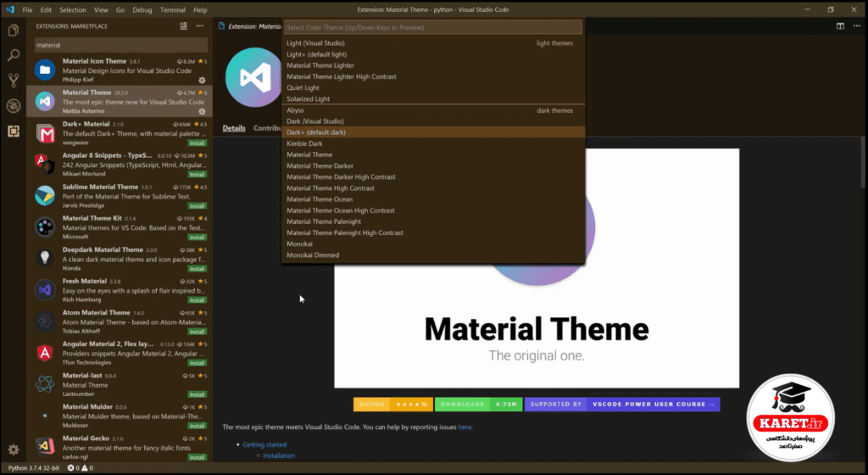Open the File menu
This screenshot has width=868, height=475.
coord(27,10)
